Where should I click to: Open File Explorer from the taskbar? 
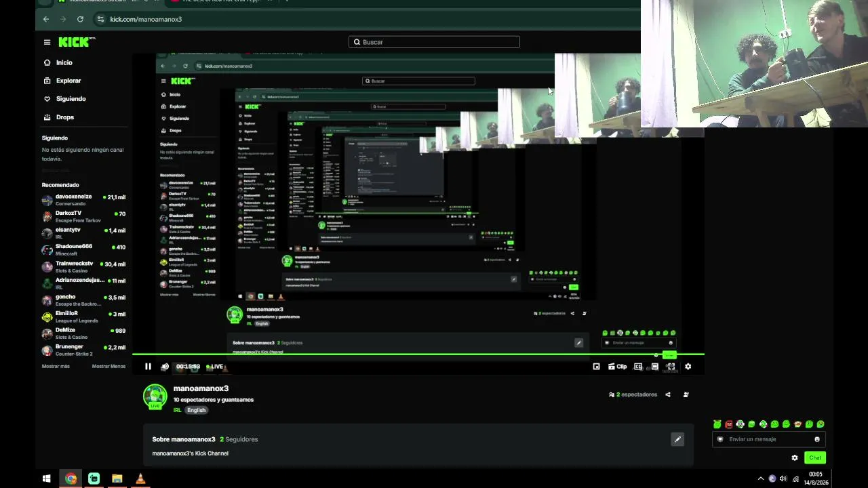point(117,479)
